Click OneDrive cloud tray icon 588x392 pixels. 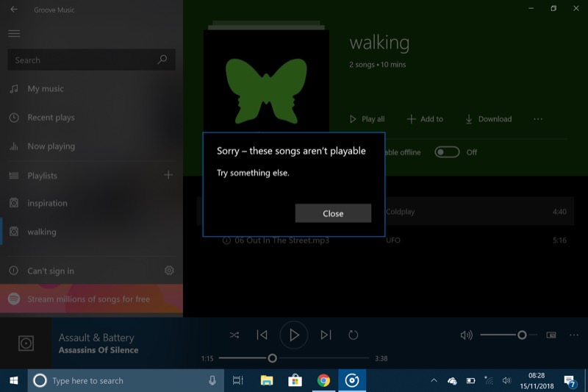coord(452,381)
